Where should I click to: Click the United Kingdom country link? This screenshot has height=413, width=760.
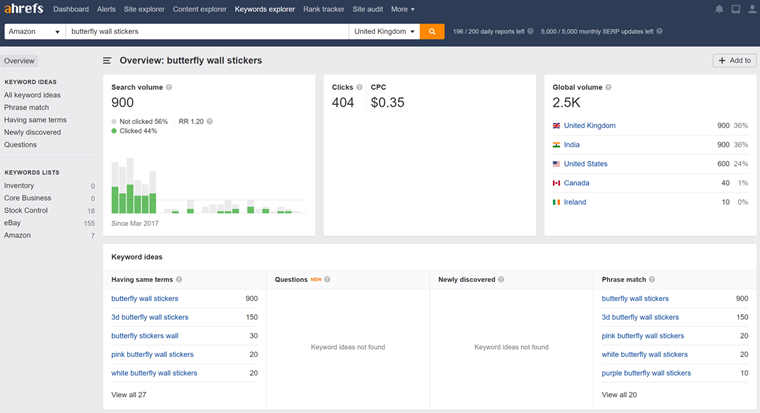589,126
